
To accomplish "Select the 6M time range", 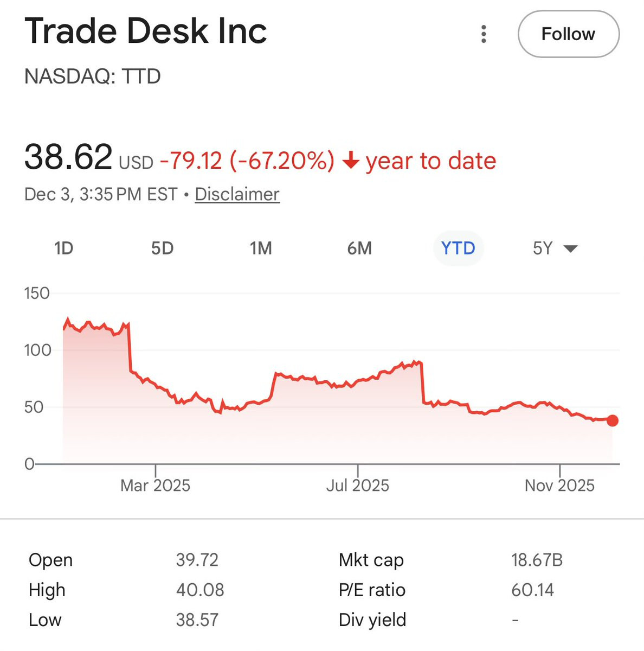I will (x=359, y=248).
